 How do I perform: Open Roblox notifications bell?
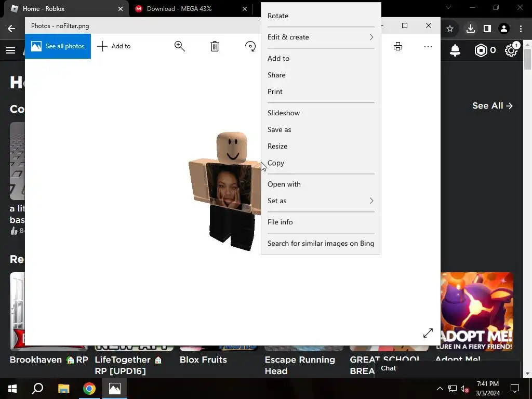point(455,50)
